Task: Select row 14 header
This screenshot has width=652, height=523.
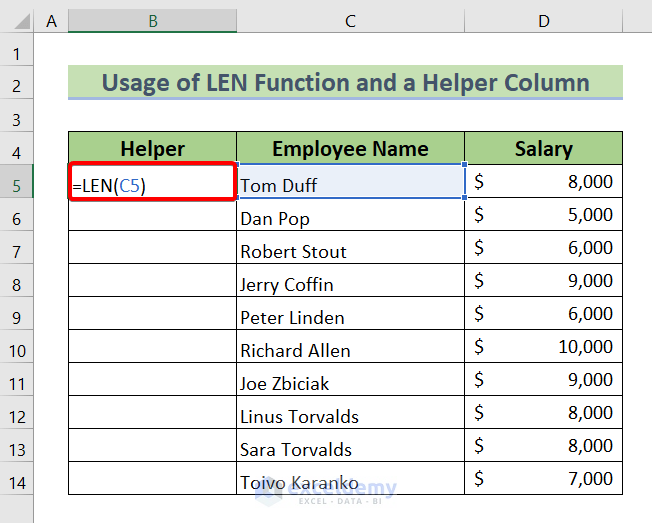Action: tap(17, 482)
